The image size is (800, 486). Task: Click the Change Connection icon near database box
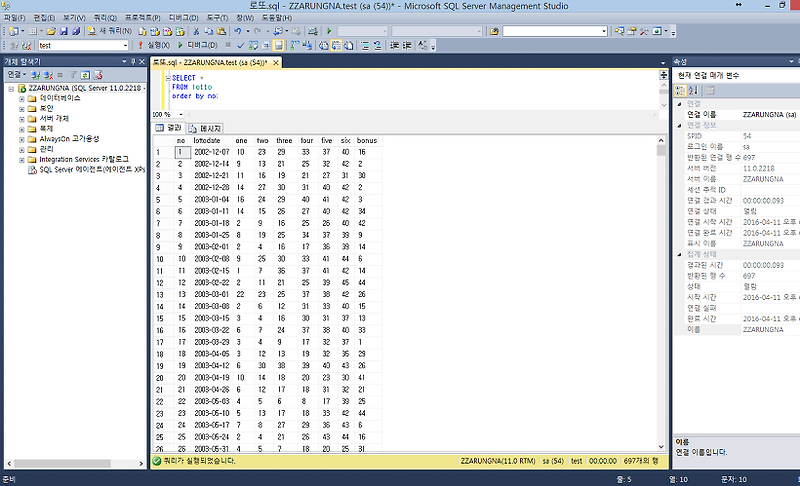click(x=26, y=45)
